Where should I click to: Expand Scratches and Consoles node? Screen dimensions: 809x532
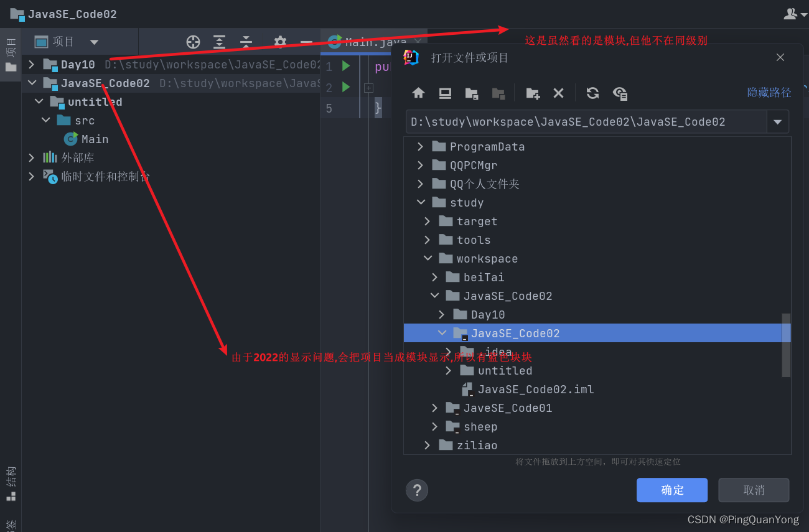coord(31,176)
